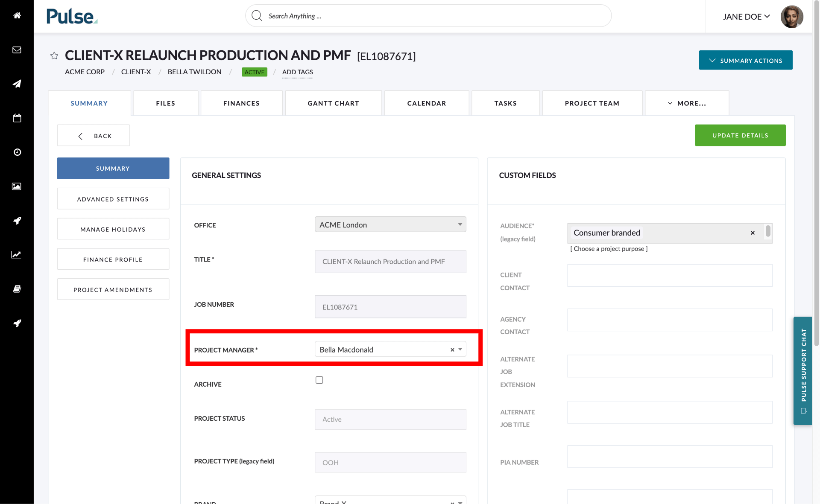Open Manage Holidays section

click(x=113, y=229)
